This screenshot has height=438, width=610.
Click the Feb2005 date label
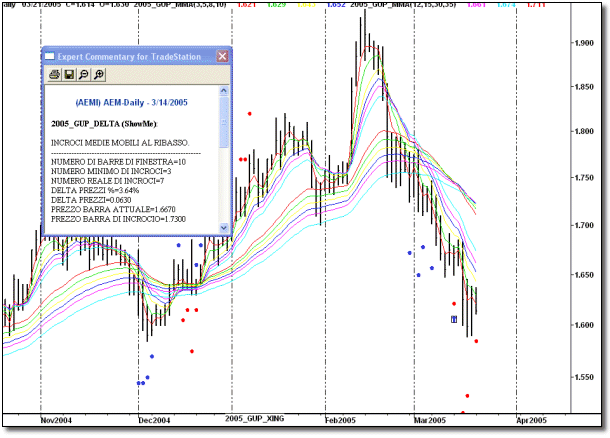click(x=342, y=421)
